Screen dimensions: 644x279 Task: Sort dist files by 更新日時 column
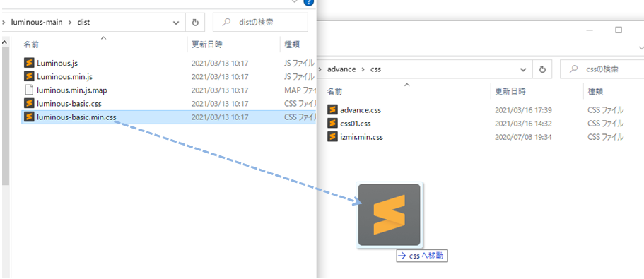(207, 44)
